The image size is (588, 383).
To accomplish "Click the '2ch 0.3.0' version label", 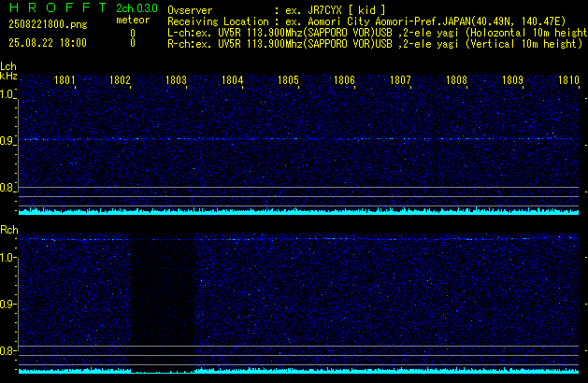I will (x=136, y=8).
